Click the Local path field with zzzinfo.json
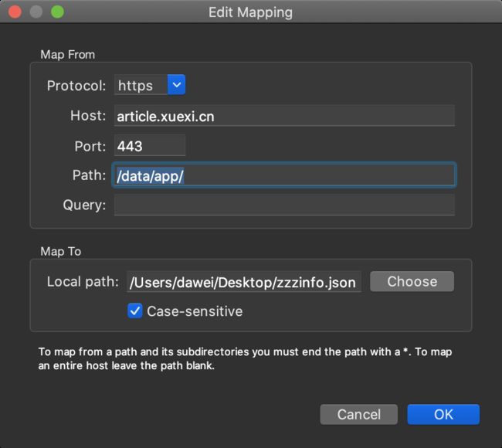Image resolution: width=502 pixels, height=448 pixels. (244, 282)
